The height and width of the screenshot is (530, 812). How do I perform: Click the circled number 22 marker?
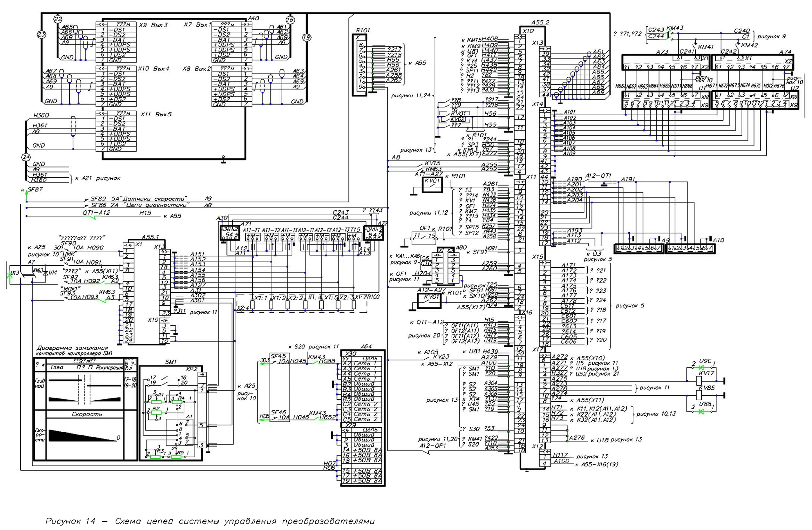58,19
